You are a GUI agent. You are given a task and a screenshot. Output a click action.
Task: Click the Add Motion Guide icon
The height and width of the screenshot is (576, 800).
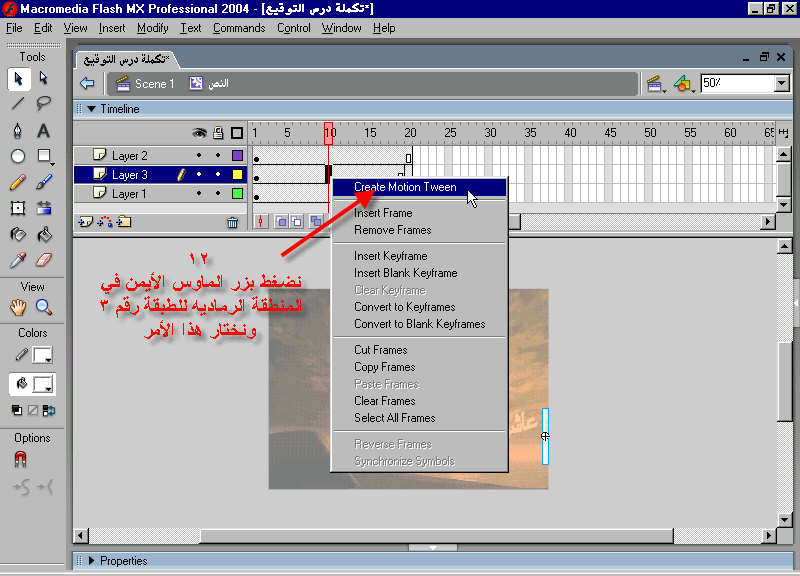pyautogui.click(x=105, y=222)
